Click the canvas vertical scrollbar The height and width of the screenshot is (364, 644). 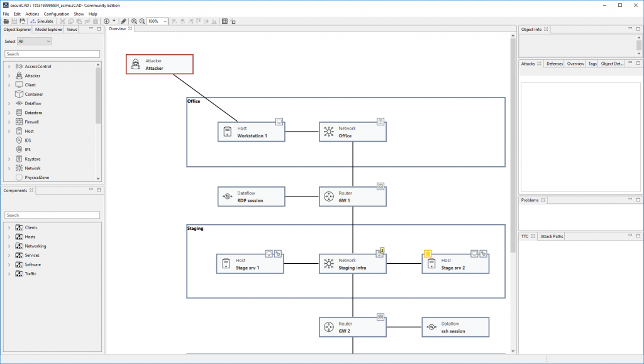(513, 145)
